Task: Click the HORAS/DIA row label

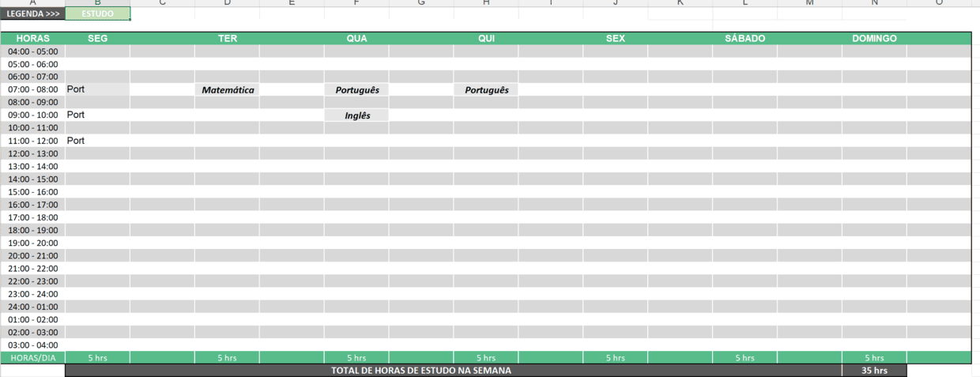Action: click(x=33, y=357)
